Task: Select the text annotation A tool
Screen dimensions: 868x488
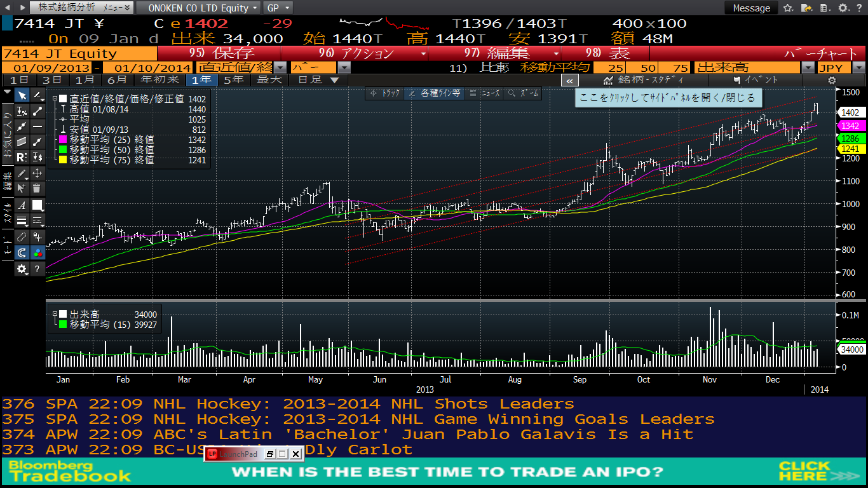Action: pos(22,205)
